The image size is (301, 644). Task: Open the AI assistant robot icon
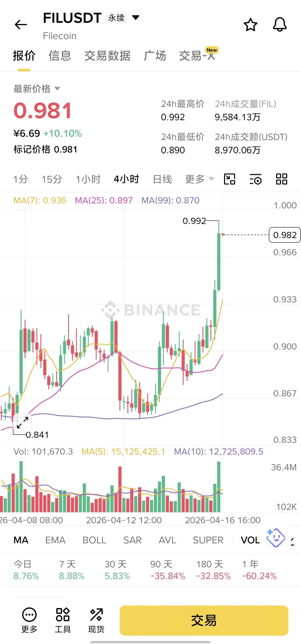pyautogui.click(x=275, y=538)
